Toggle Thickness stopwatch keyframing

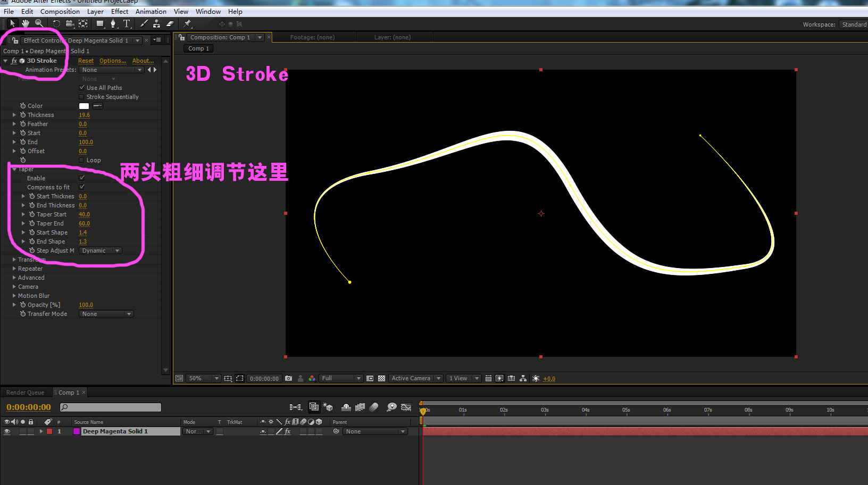pos(23,115)
